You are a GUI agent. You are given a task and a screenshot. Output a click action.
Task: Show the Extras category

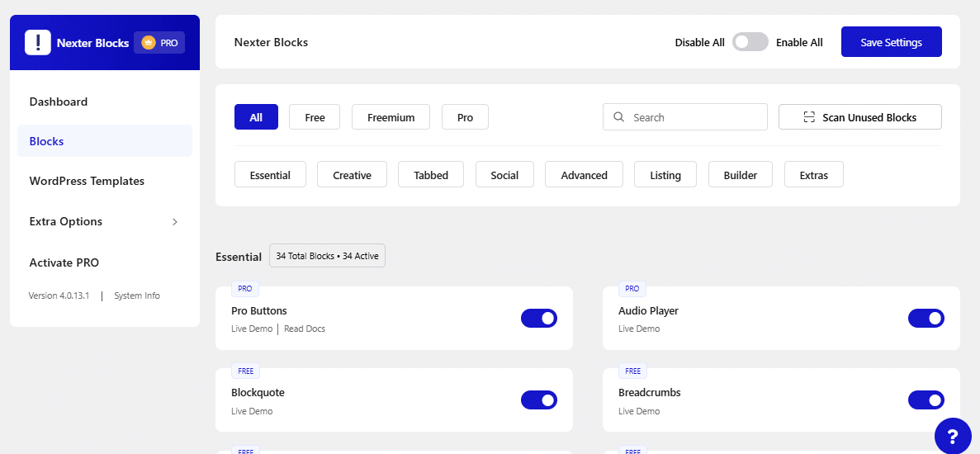pyautogui.click(x=814, y=174)
